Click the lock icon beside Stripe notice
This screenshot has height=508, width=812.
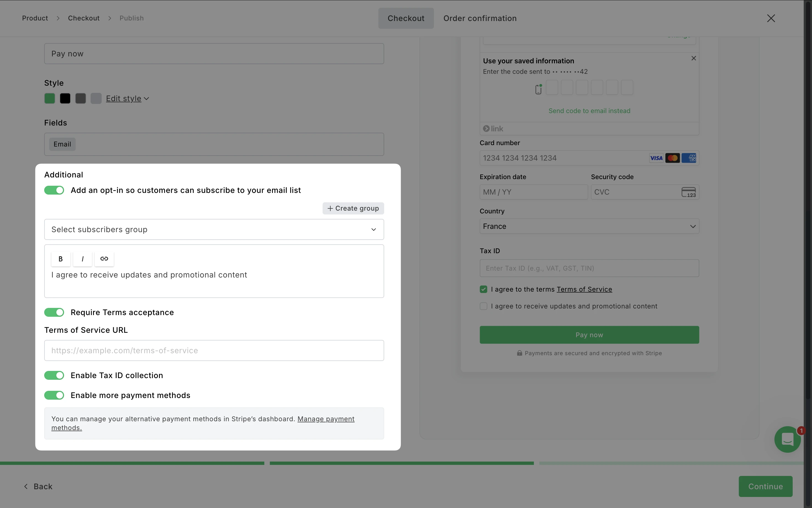point(519,353)
